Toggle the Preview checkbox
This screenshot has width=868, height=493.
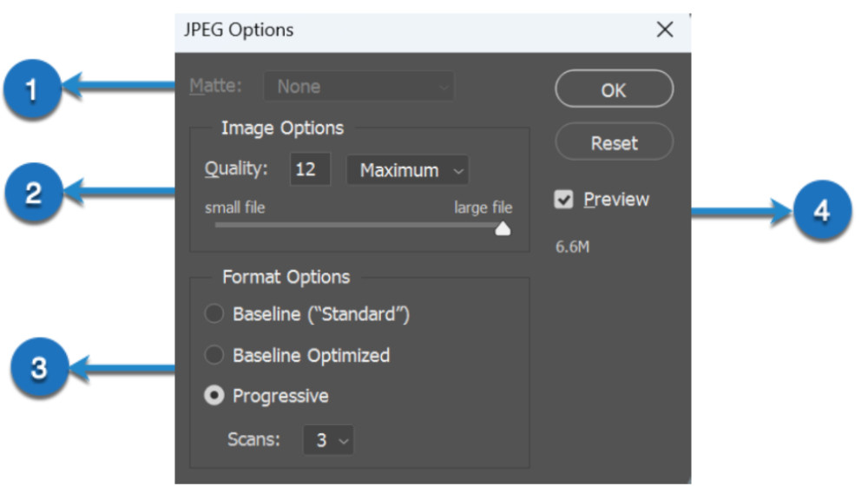(563, 199)
